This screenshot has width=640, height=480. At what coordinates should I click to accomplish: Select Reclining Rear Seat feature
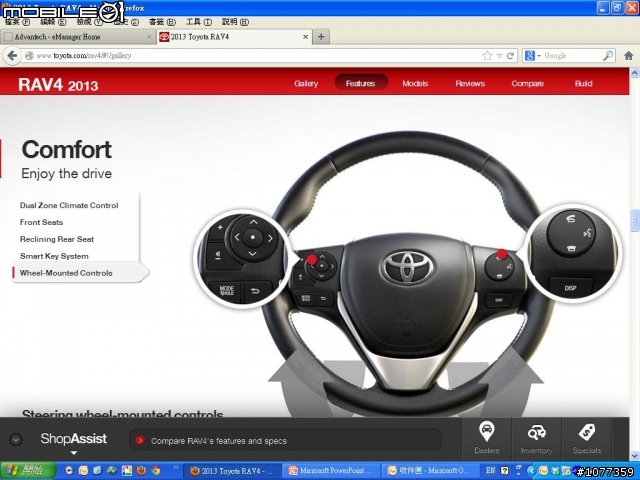click(57, 239)
